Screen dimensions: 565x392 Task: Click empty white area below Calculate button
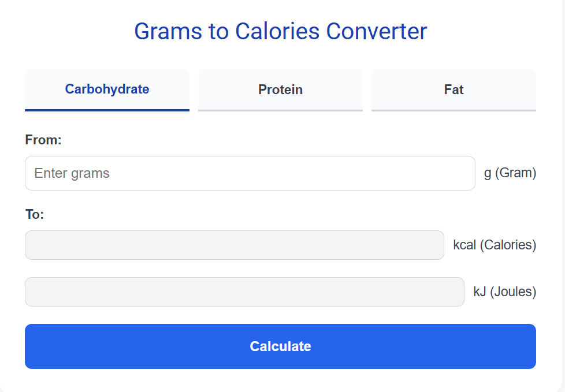point(280,380)
